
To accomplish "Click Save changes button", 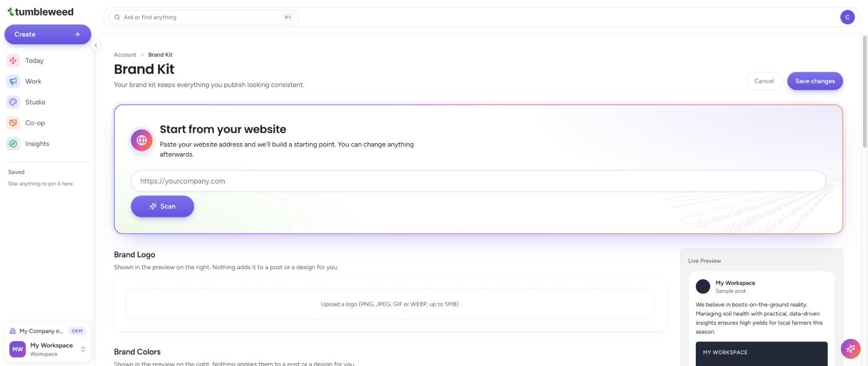I will 815,81.
